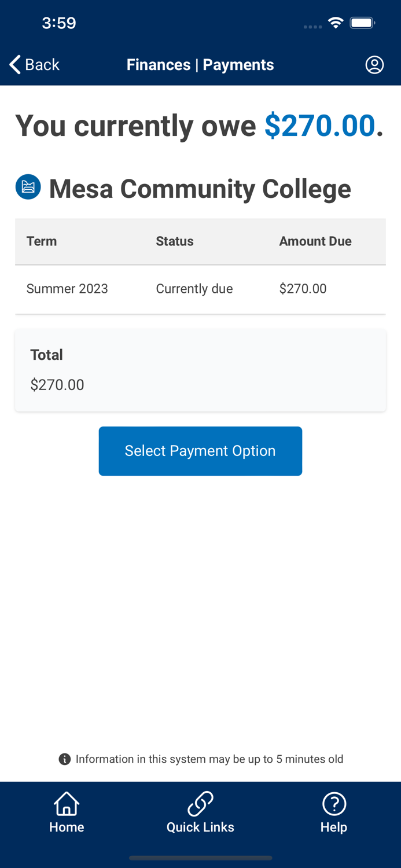
Task: Open the user account profile icon
Action: click(374, 65)
